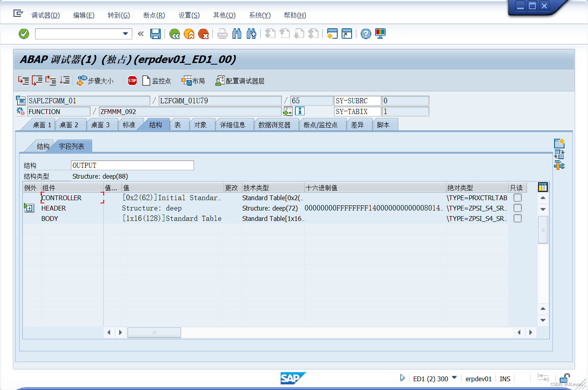Open the 转到(G) menu
Image resolution: width=588 pixels, height=390 pixels.
(x=119, y=15)
